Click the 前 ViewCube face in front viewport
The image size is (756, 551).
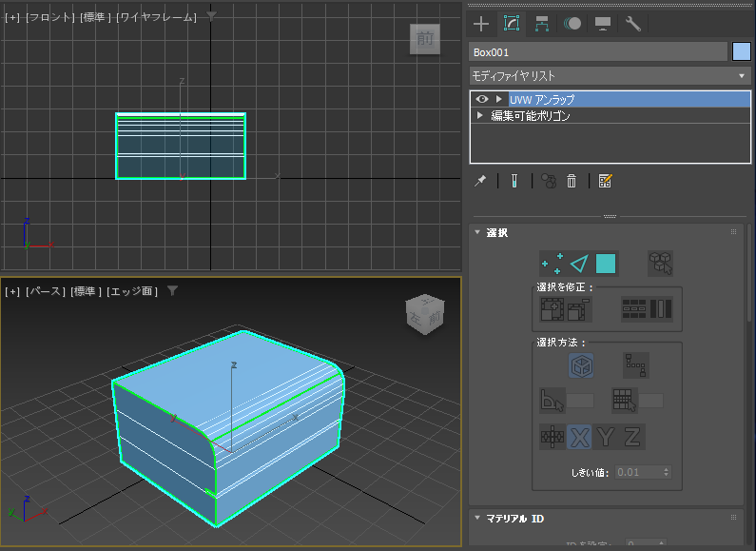(x=425, y=39)
